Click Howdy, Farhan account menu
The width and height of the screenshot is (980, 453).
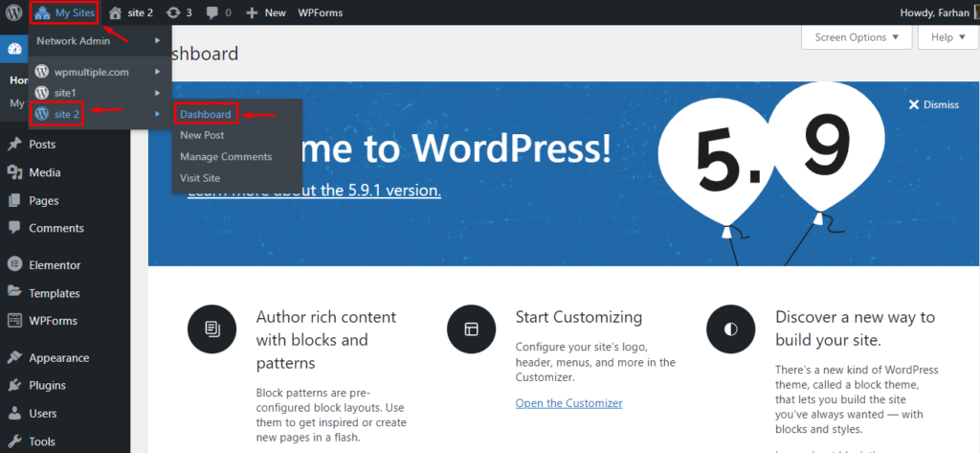(x=934, y=12)
